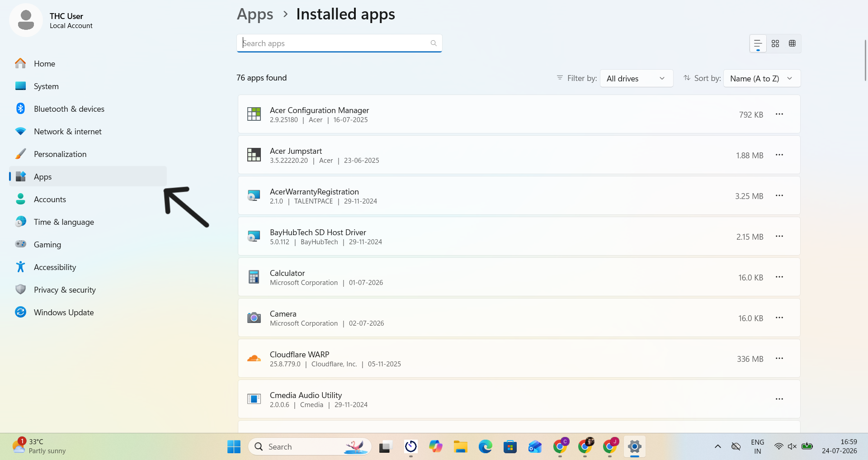Open Privacy & security settings
868x460 pixels.
(x=88, y=289)
